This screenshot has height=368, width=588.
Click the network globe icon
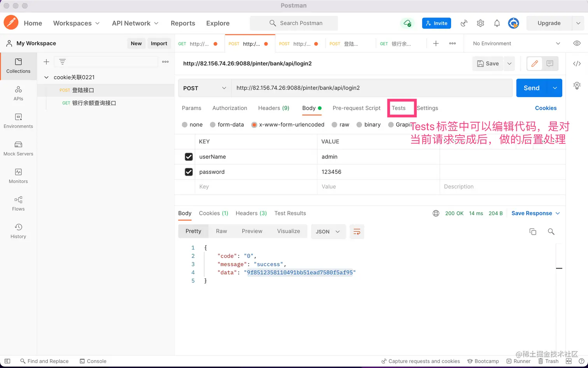click(436, 213)
